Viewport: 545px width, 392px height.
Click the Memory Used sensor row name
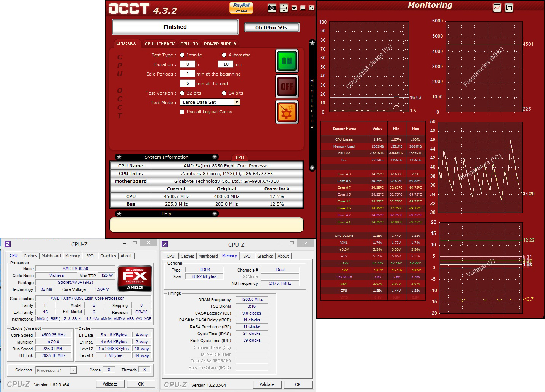[x=344, y=146]
